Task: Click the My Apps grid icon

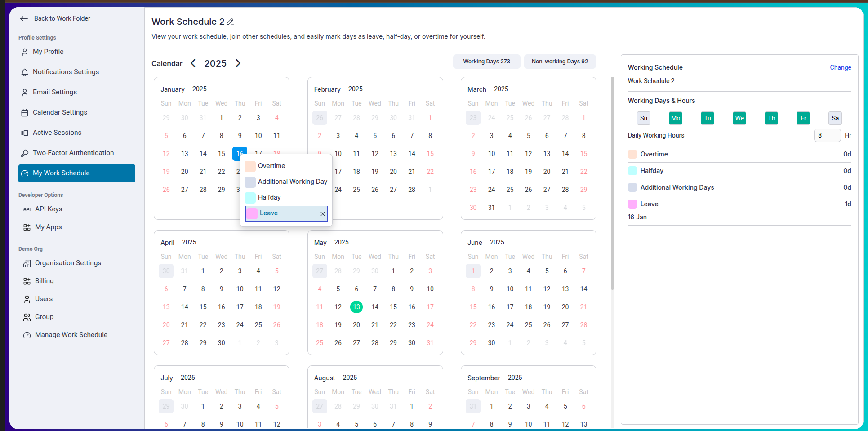Action: coord(27,227)
